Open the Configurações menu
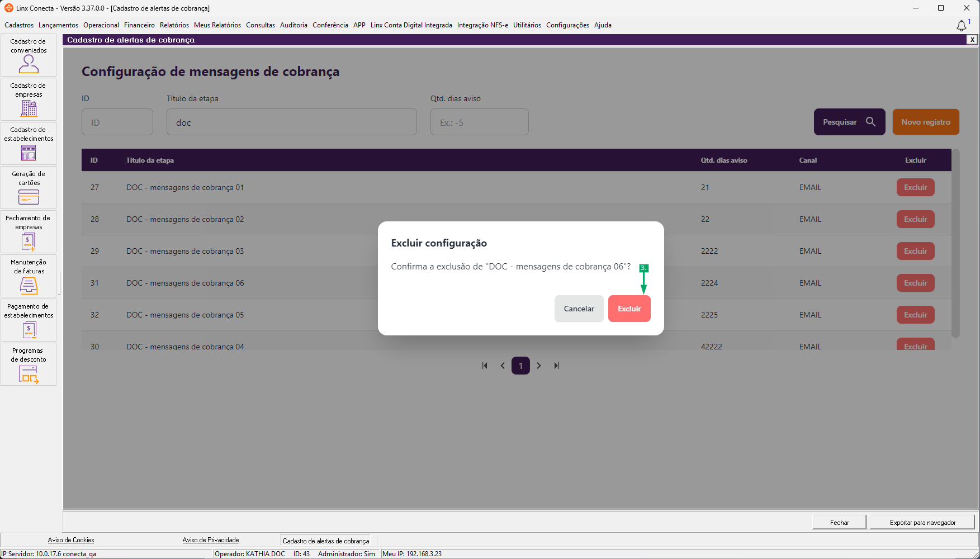Screen dimensions: 980x559 [x=567, y=25]
